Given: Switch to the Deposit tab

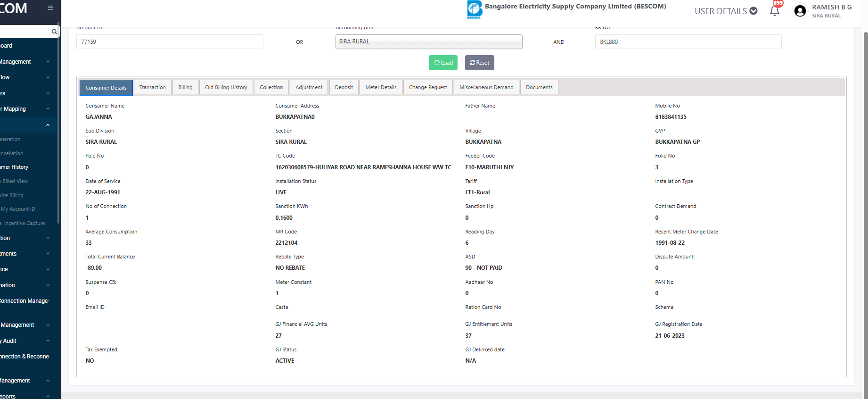Looking at the screenshot, I should [344, 87].
